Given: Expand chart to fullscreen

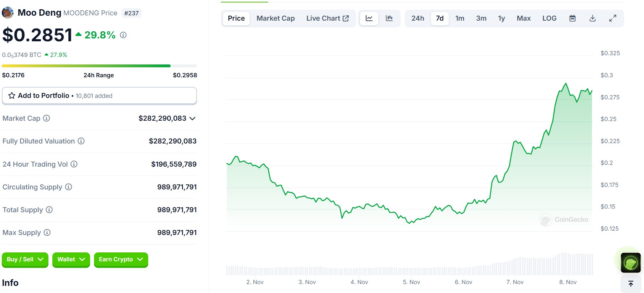Looking at the screenshot, I should (613, 18).
